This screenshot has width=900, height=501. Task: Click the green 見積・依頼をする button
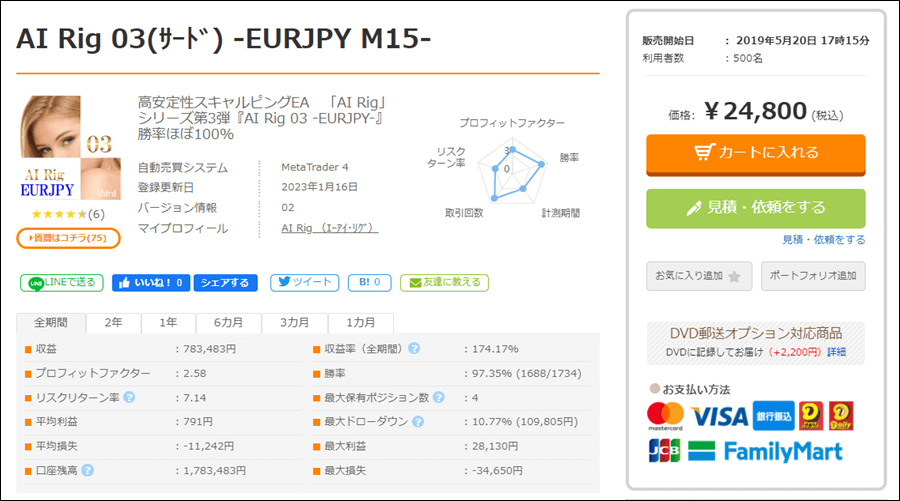pyautogui.click(x=755, y=208)
